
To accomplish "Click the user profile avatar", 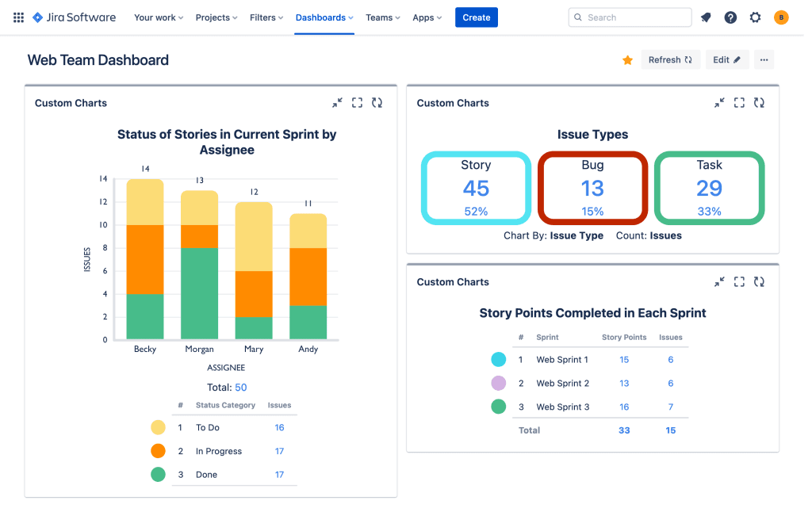I will (781, 17).
